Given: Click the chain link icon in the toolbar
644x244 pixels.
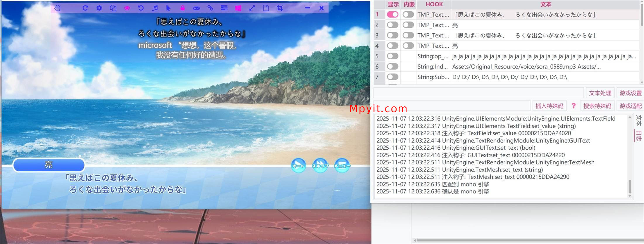Looking at the screenshot, I should [x=210, y=8].
